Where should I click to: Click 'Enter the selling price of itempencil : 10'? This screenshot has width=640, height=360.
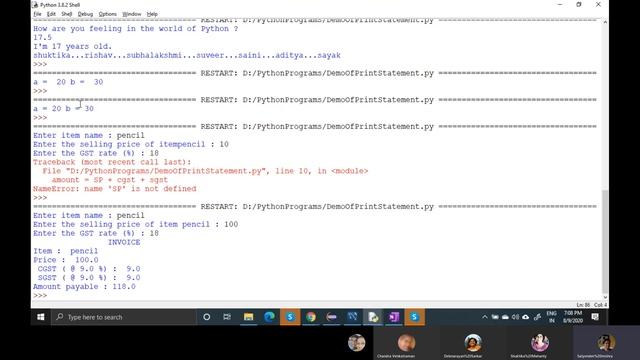point(131,144)
